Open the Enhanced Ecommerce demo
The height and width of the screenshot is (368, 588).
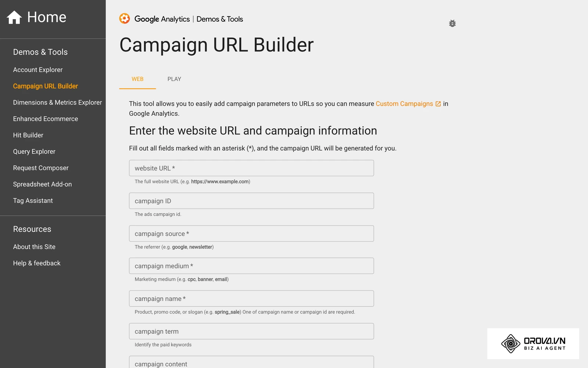(x=46, y=119)
